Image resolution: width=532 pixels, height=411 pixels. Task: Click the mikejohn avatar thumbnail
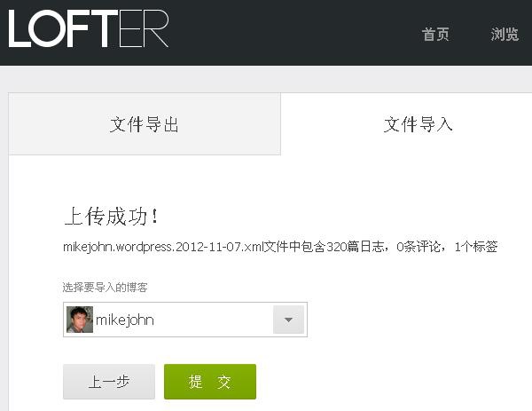(x=80, y=320)
